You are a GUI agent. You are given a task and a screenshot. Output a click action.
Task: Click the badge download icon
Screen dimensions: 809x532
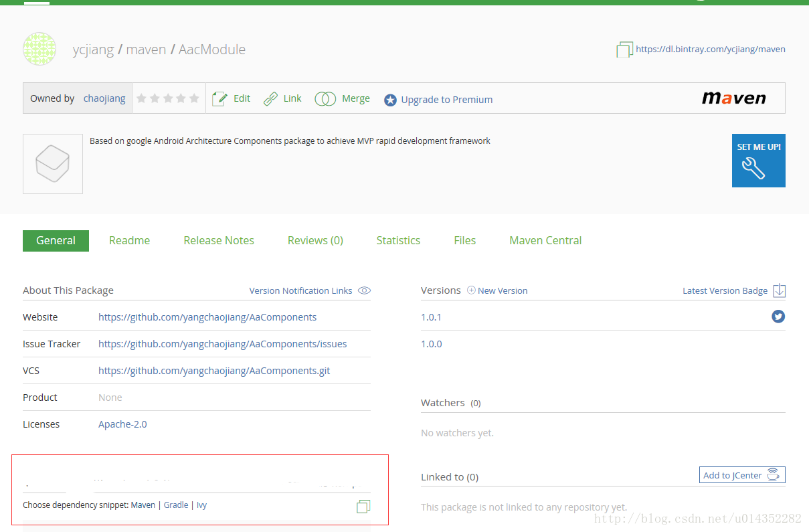click(x=779, y=290)
